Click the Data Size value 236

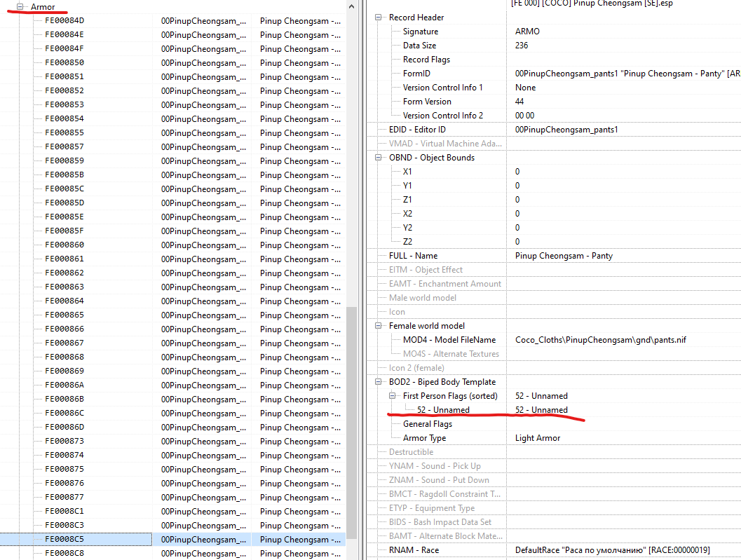pyautogui.click(x=522, y=46)
